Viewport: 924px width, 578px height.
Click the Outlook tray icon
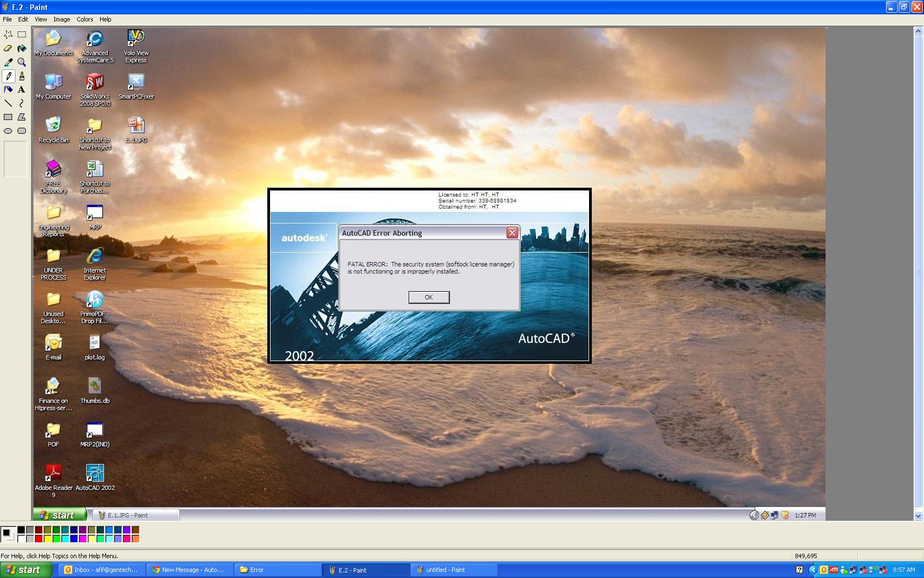click(x=823, y=570)
